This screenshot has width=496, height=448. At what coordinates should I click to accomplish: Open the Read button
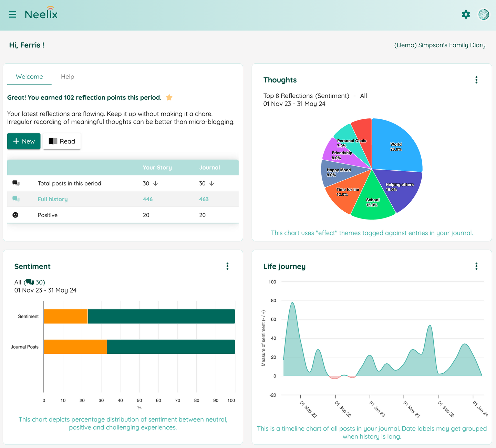tap(62, 141)
